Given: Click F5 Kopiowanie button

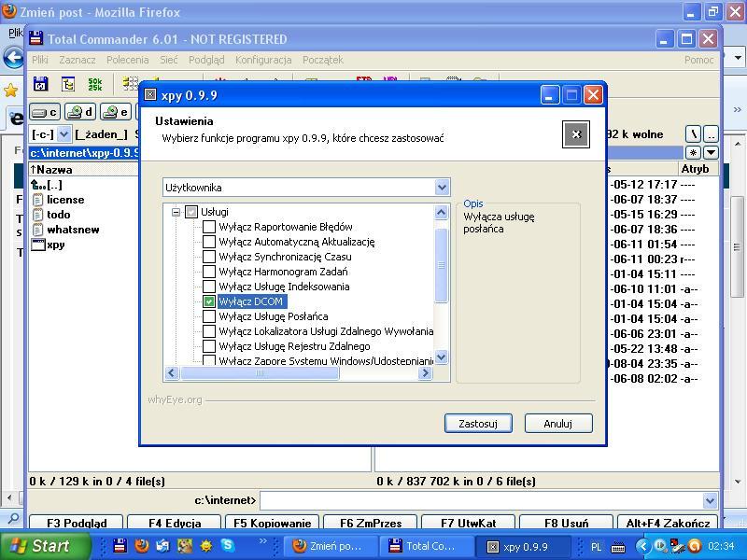Looking at the screenshot, I should pos(272,523).
